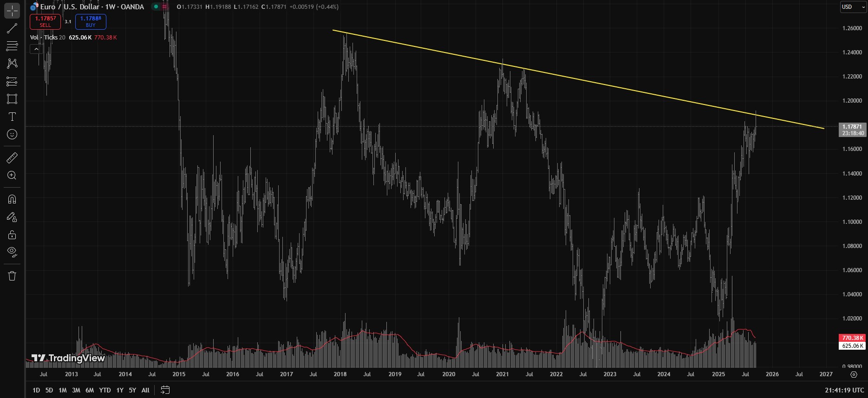The width and height of the screenshot is (868, 398).
Task: Pick the text annotation tool
Action: coord(12,117)
